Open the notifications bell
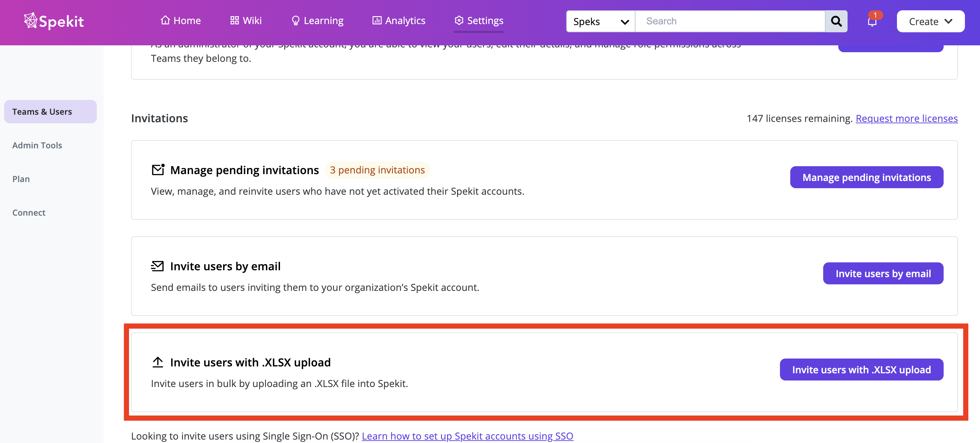Viewport: 980px width, 443px height. [x=872, y=21]
